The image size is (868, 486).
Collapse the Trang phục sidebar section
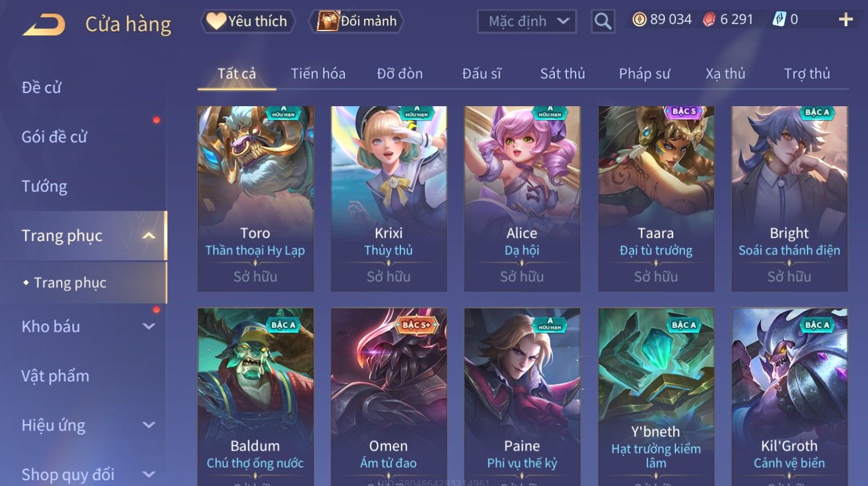tap(149, 235)
